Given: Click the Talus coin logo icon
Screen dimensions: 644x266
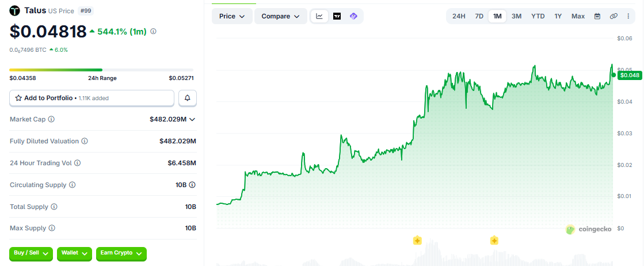Looking at the screenshot, I should coord(15,10).
